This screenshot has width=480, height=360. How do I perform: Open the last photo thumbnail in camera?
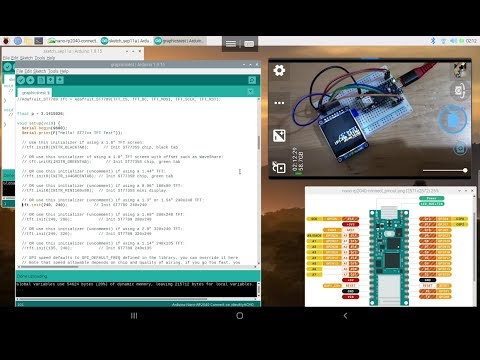(460, 70)
